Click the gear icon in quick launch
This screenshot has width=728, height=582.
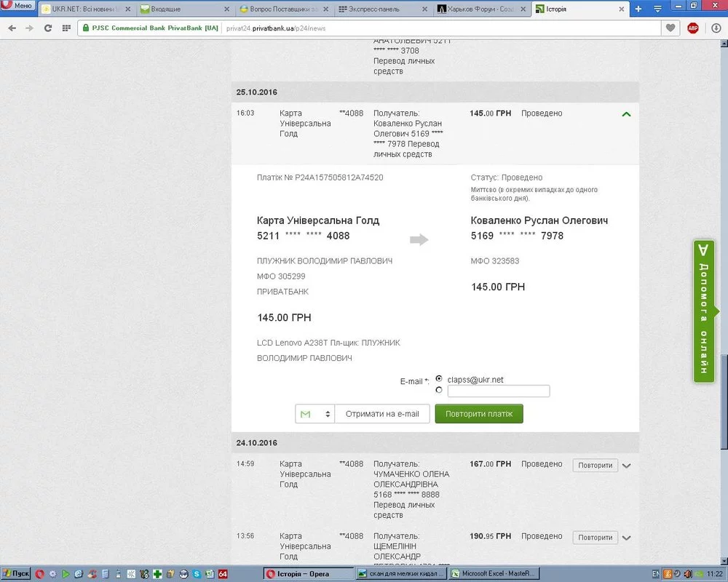pyautogui.click(x=52, y=574)
